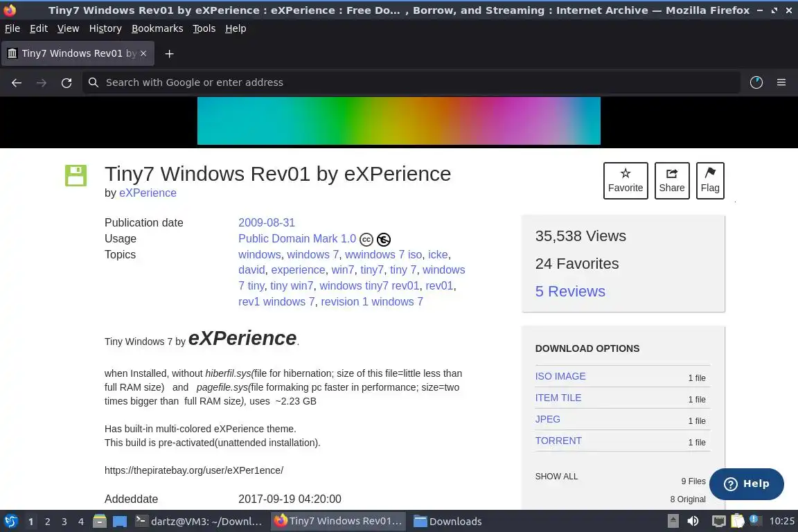798x532 pixels.
Task: Click the 2009-08-31 publication date link
Action: click(267, 222)
